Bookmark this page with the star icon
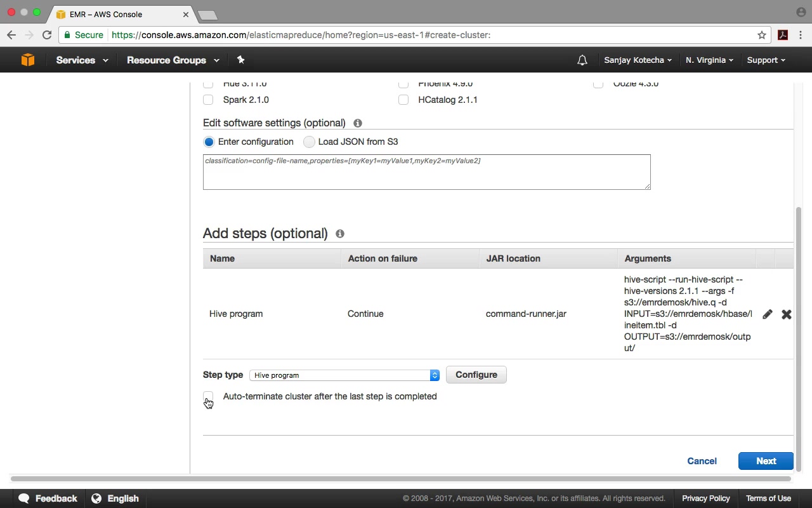Image resolution: width=812 pixels, height=508 pixels. click(x=762, y=35)
